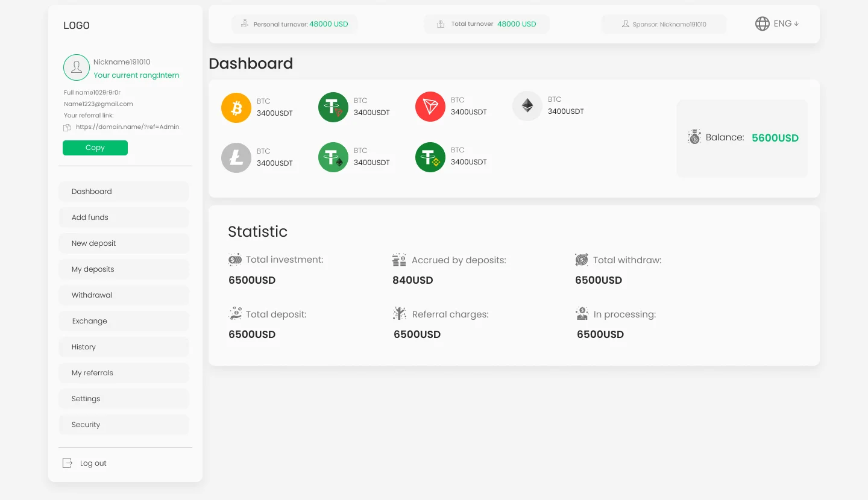Click the gray Ethereum coin icon
This screenshot has width=868, height=500.
[527, 106]
